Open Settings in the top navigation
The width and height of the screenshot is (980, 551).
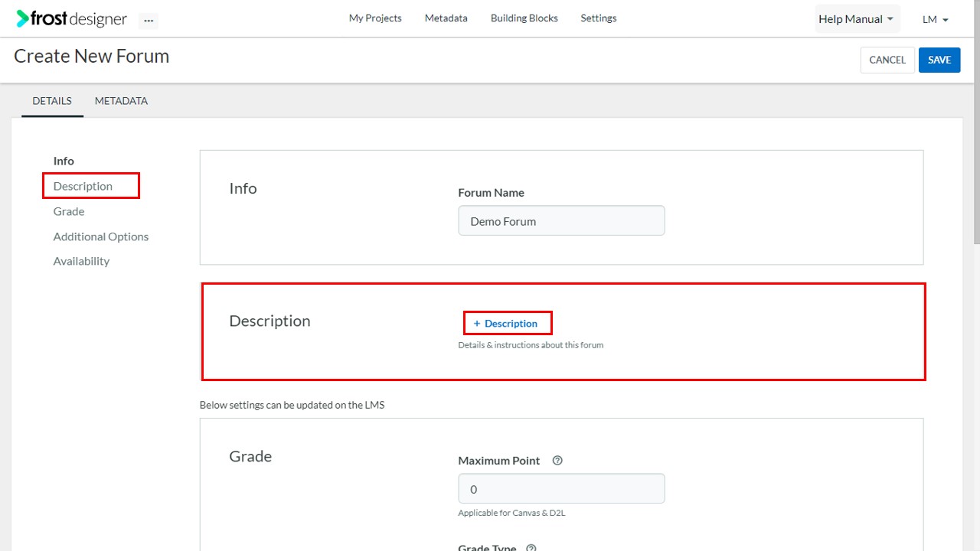[x=599, y=18]
